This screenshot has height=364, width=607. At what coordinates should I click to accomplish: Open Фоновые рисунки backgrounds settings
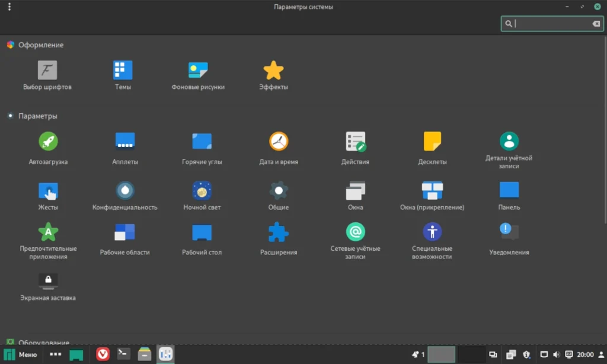(198, 75)
